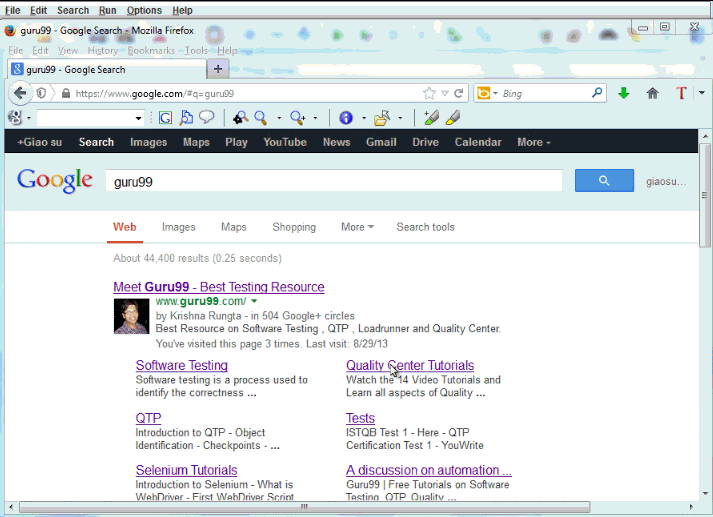Screen dimensions: 713x517
Task: Click the blue info icon in toolbar
Action: coord(345,117)
